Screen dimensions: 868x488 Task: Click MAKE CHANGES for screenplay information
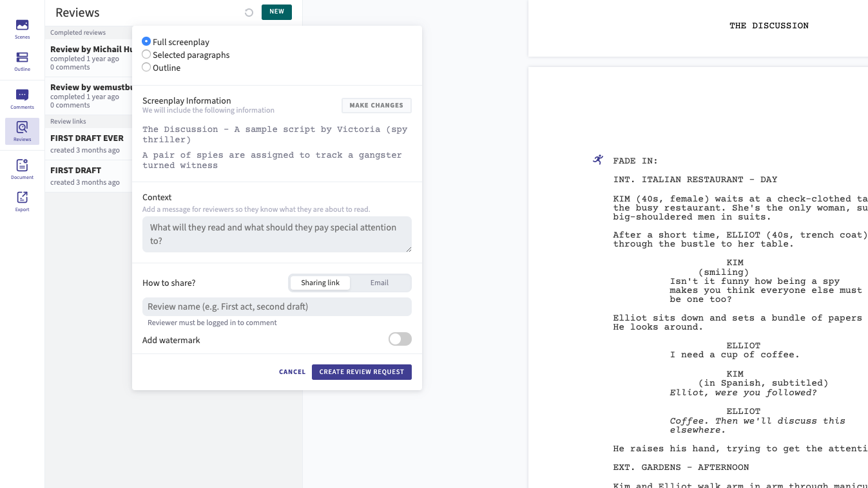click(x=376, y=105)
